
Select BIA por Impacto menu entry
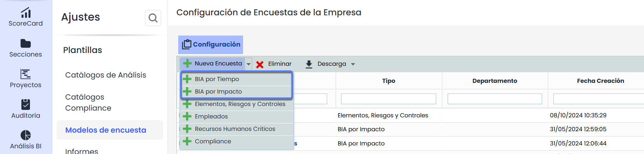218,91
